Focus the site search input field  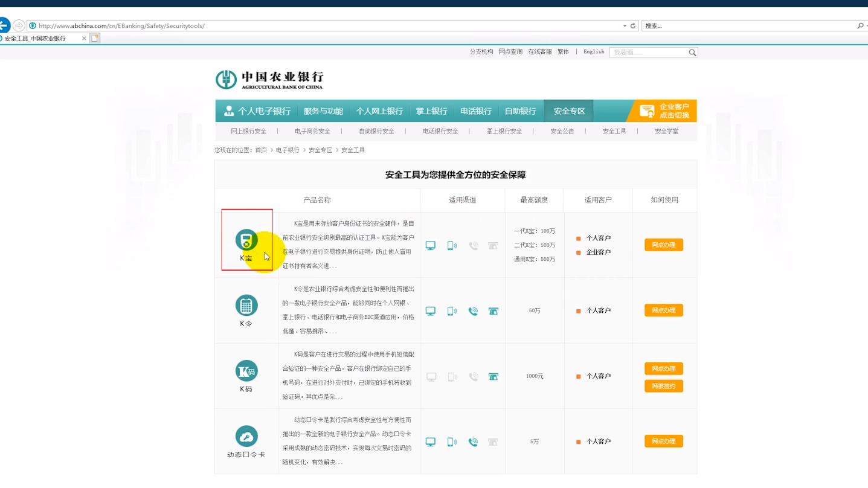649,53
